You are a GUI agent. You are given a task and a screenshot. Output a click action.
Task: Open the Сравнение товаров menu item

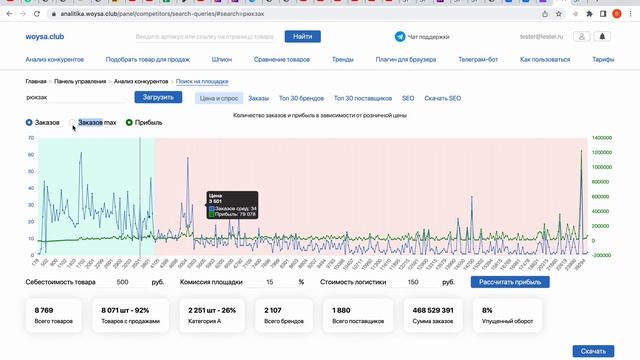[282, 60]
